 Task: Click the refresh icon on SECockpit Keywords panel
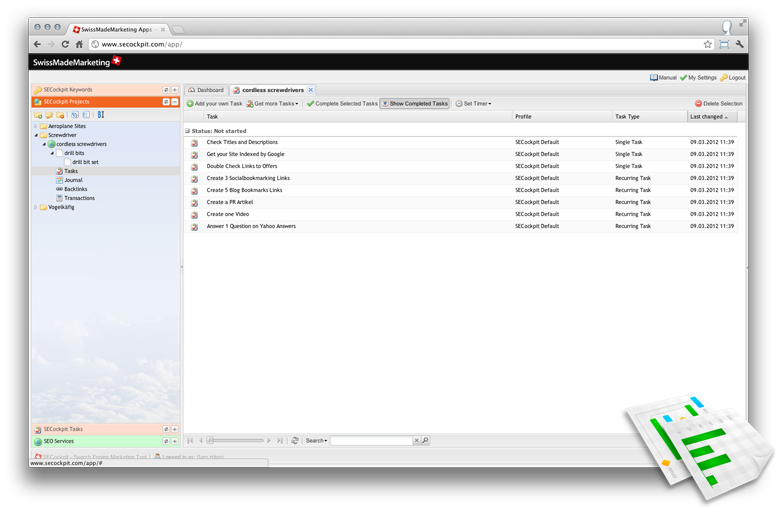[x=166, y=90]
